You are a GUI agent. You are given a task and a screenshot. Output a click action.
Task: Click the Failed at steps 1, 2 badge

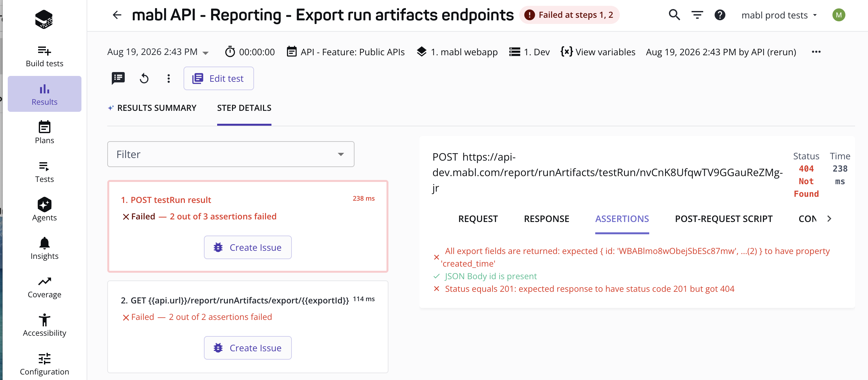pos(569,15)
